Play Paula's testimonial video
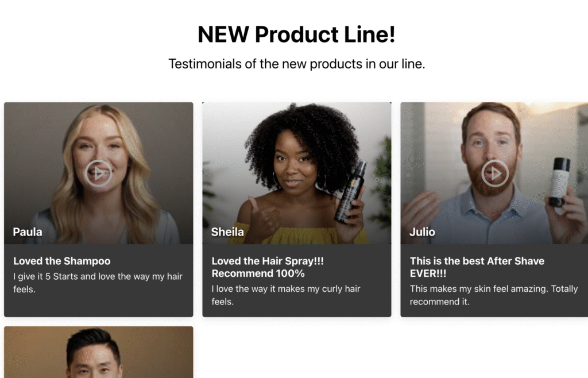The width and height of the screenshot is (588, 378). (x=98, y=173)
